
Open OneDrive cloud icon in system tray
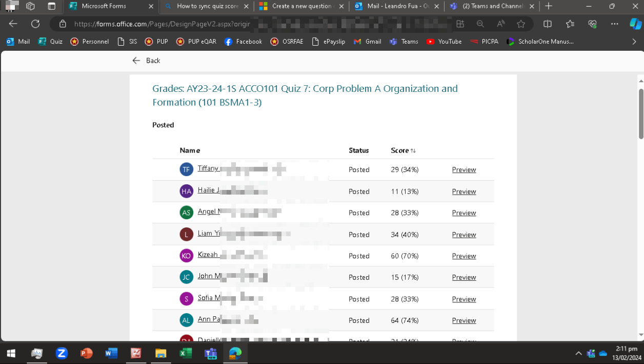click(603, 353)
